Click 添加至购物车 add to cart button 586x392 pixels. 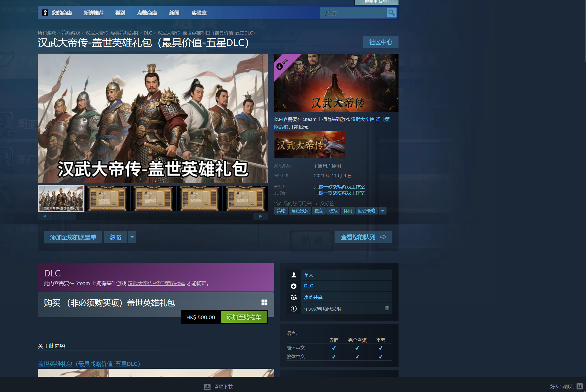coord(244,317)
